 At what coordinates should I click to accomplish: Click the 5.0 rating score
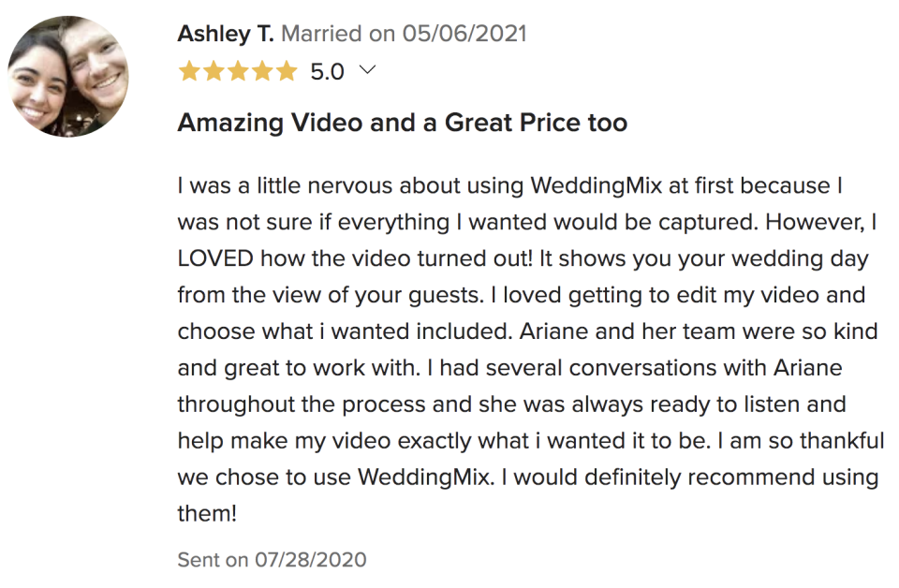click(327, 72)
